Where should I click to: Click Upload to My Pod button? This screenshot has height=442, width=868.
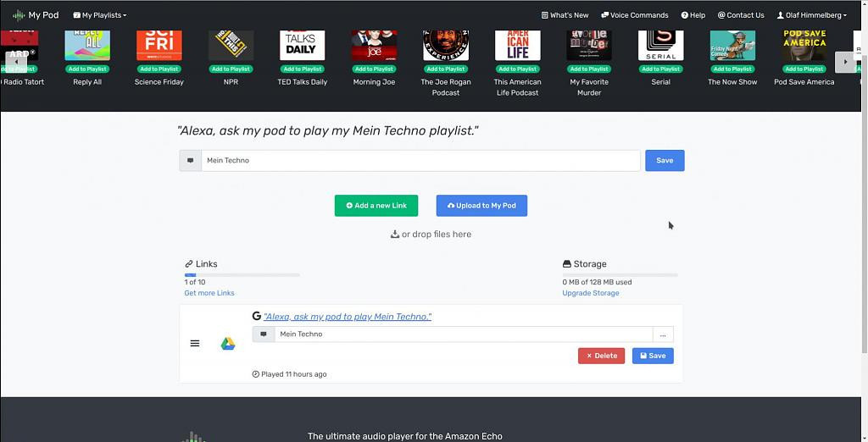[x=481, y=206]
